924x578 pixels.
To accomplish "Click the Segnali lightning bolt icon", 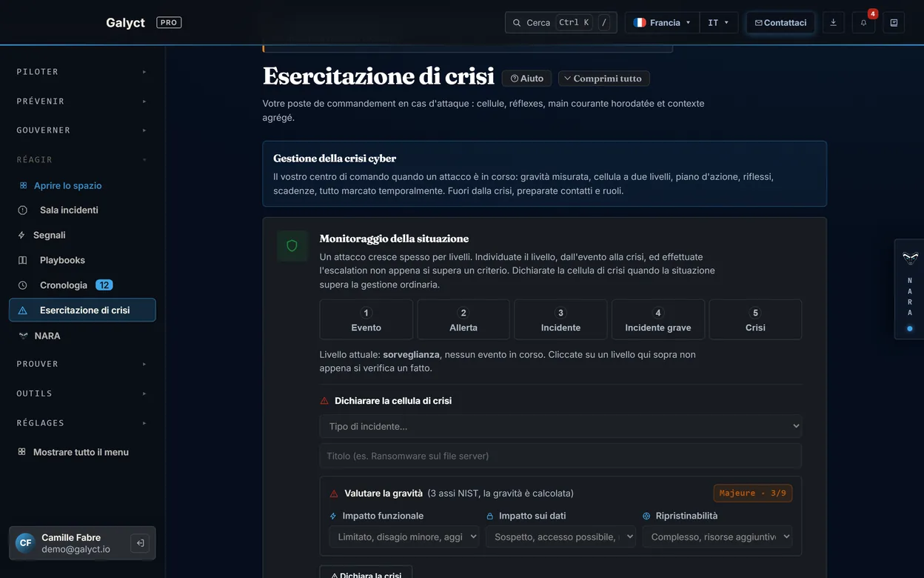I will coord(21,235).
